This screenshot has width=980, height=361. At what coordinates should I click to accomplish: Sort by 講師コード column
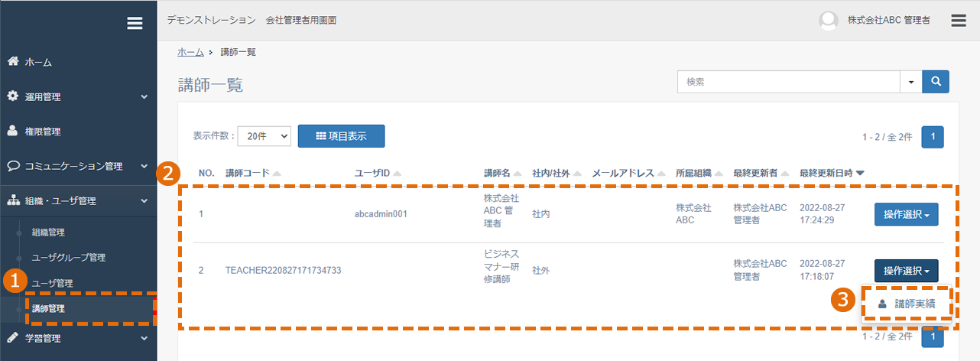[x=253, y=174]
